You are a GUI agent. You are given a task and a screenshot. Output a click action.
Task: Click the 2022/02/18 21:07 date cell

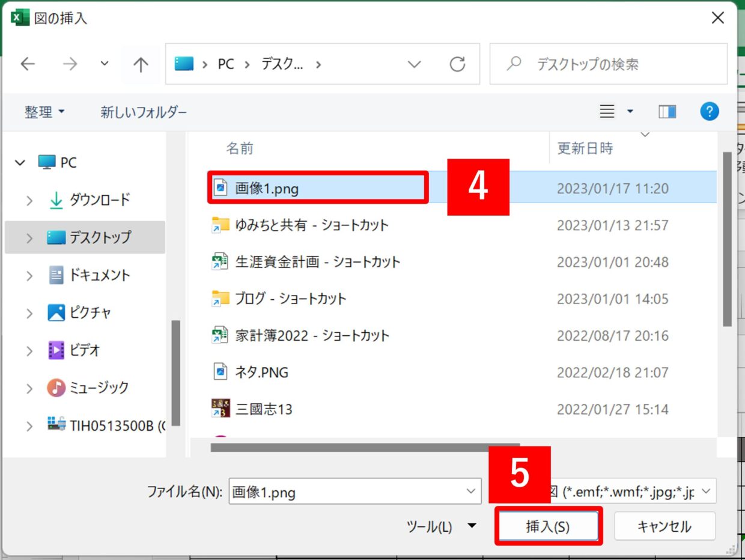tap(613, 373)
